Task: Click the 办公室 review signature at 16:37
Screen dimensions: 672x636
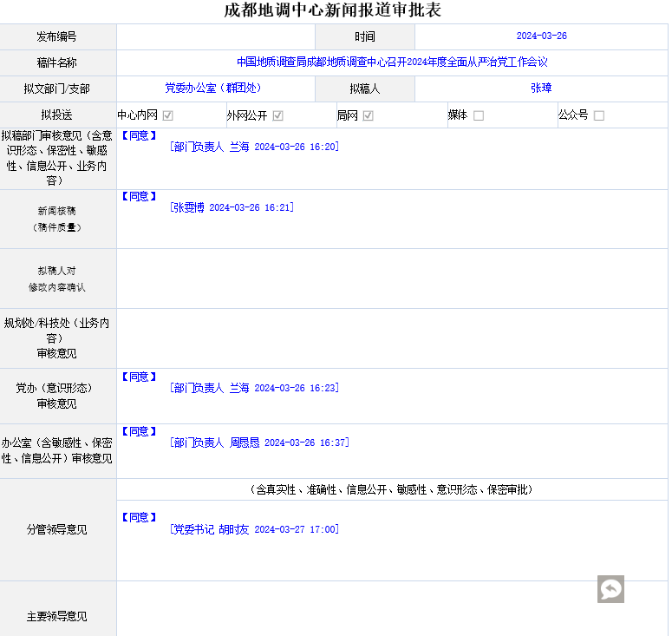Action: click(x=259, y=443)
